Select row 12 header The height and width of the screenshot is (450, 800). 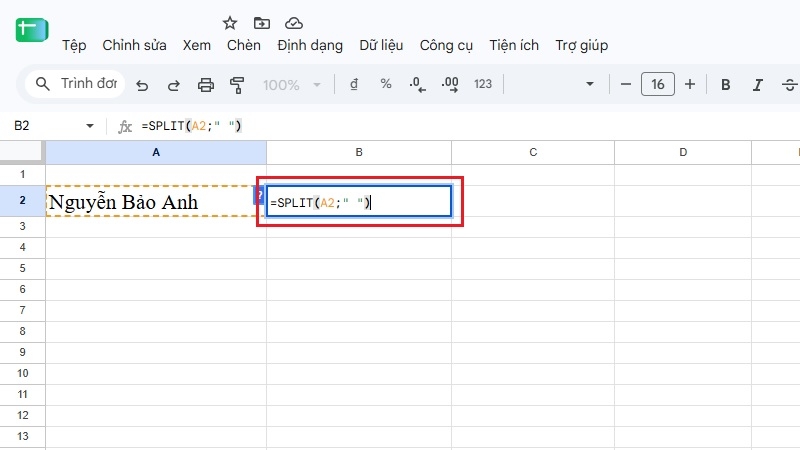tap(22, 415)
